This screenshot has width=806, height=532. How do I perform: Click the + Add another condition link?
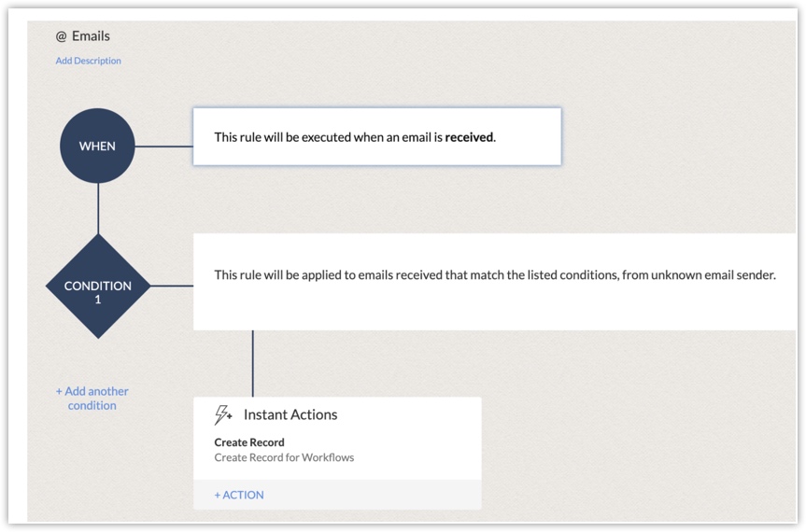(92, 399)
